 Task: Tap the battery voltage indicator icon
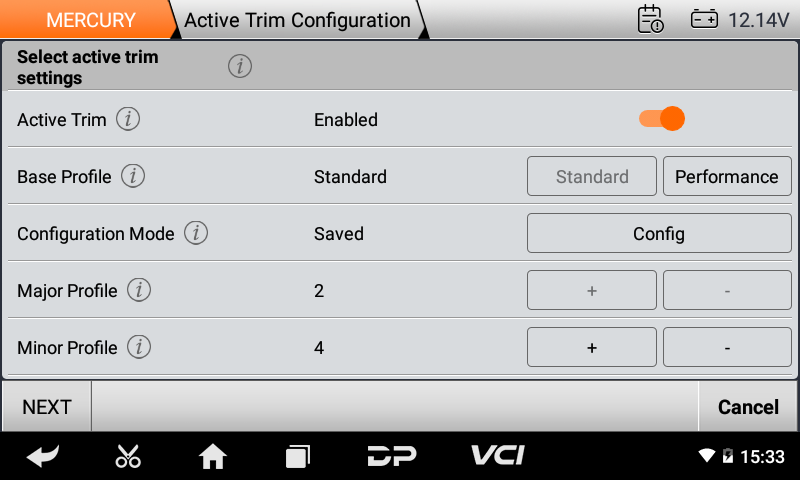pyautogui.click(x=704, y=20)
